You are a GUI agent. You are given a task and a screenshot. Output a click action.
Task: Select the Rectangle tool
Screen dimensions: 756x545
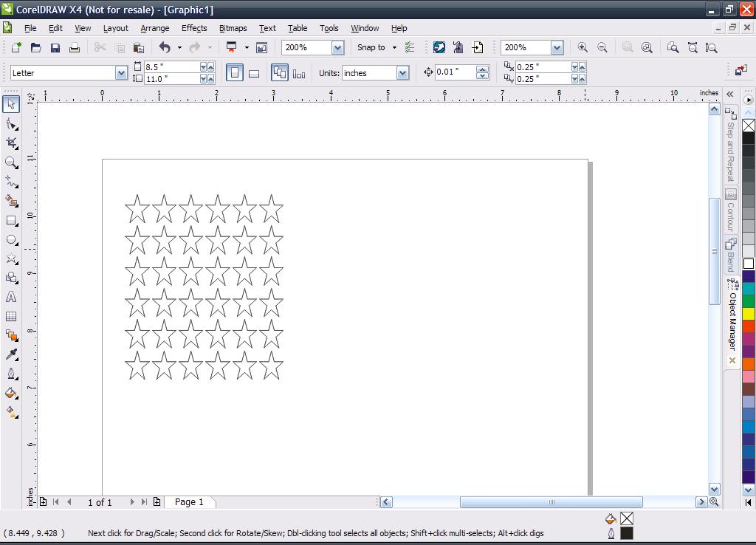[x=11, y=220]
